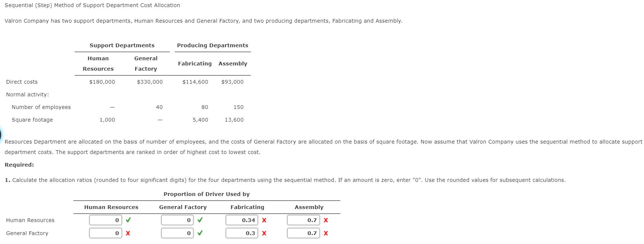Click the HR row Assembly input showing 0.7

tap(303, 220)
